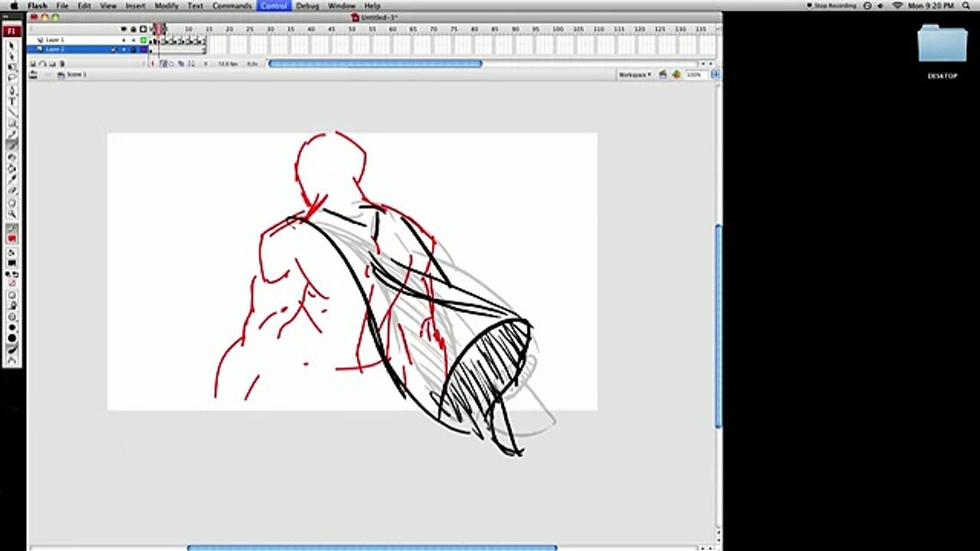Open the Debug menu
This screenshot has width=980, height=551.
(307, 5)
